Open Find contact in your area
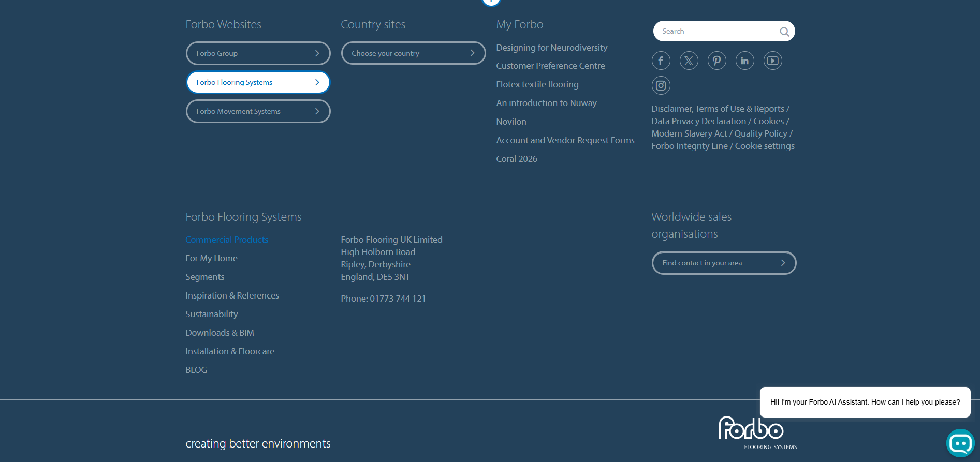This screenshot has height=462, width=980. [x=724, y=263]
